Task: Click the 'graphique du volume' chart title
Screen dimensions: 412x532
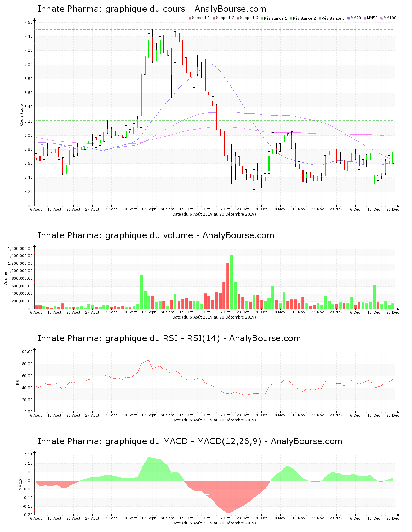Action: 156,235
